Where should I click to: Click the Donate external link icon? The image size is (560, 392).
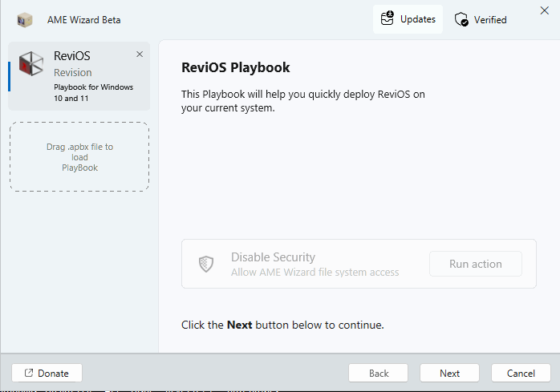point(29,374)
